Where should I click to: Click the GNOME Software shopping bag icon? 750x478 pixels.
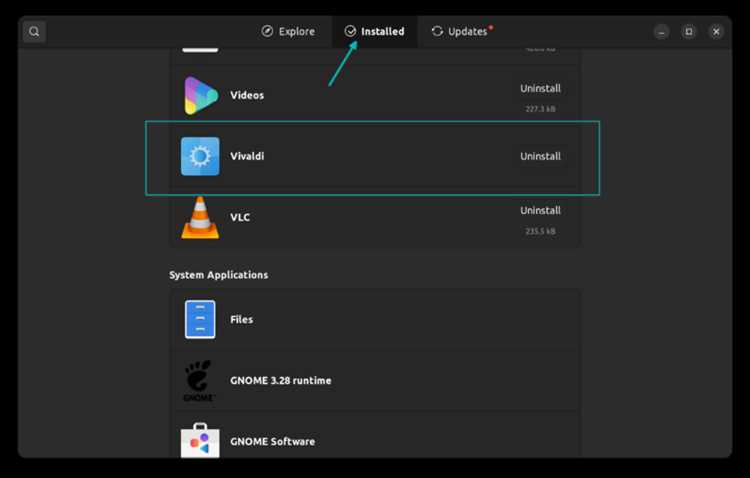coord(200,441)
